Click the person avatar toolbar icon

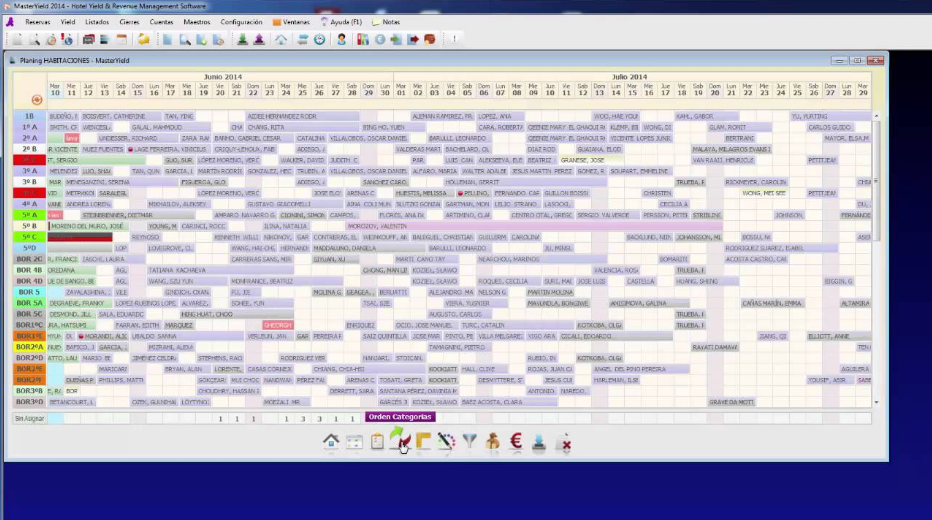pos(341,39)
